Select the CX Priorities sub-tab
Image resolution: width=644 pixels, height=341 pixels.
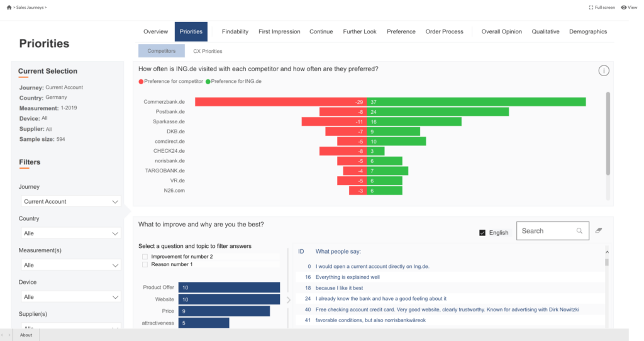point(208,51)
